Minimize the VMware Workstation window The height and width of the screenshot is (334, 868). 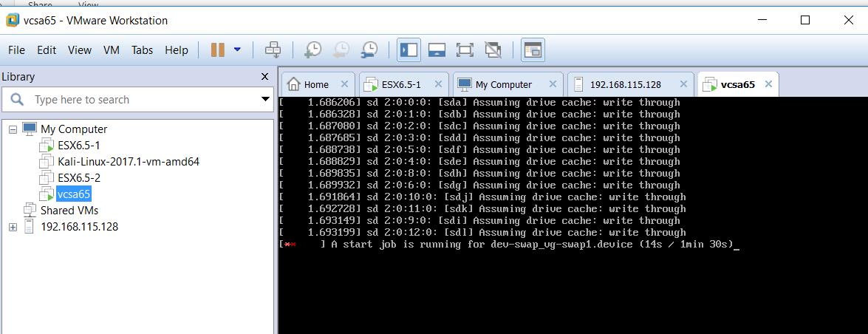pos(763,20)
